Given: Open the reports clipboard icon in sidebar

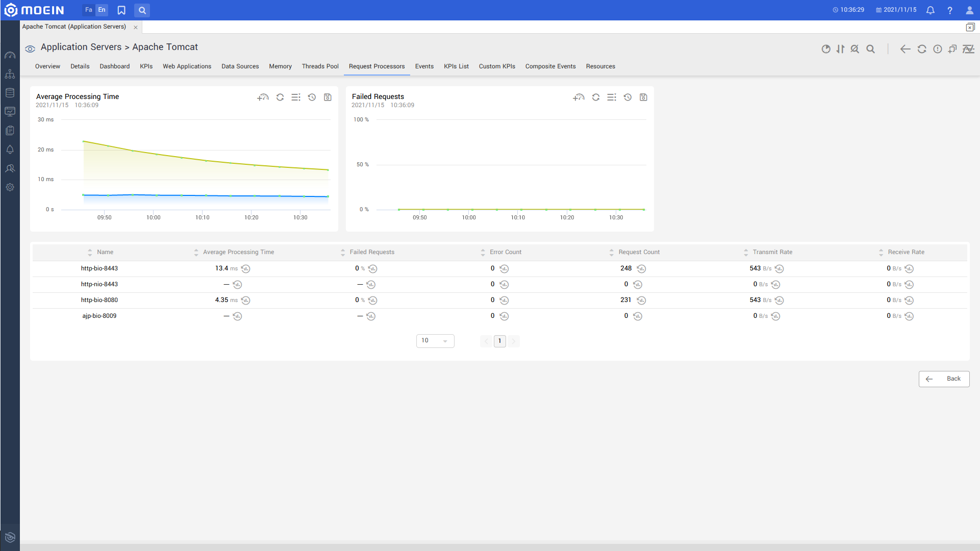Looking at the screenshot, I should pos(10,131).
